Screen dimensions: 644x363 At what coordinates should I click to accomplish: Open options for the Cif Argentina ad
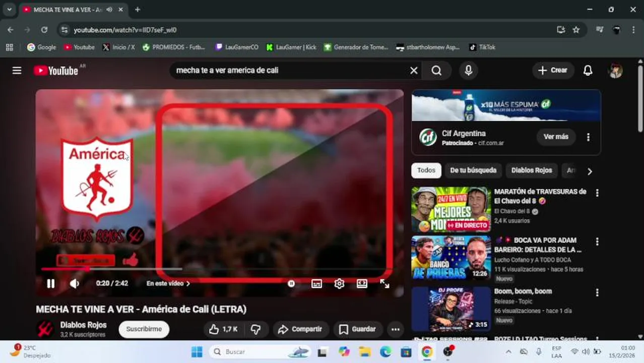coord(588,137)
